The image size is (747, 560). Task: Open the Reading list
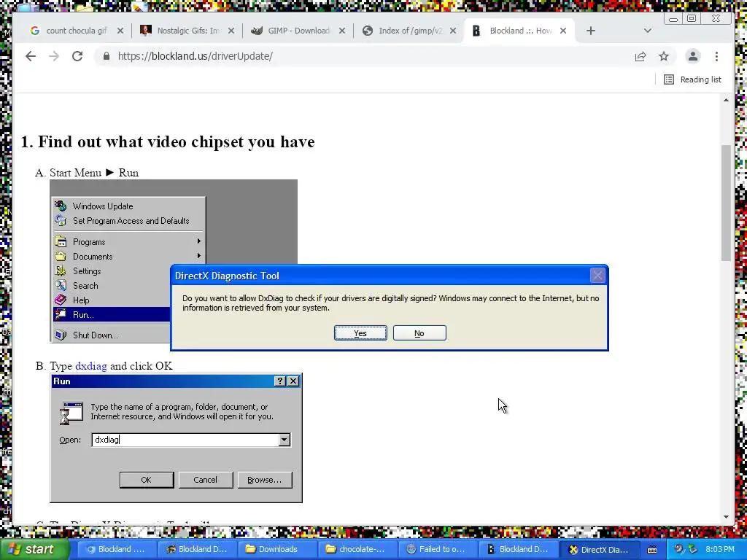pyautogui.click(x=692, y=79)
